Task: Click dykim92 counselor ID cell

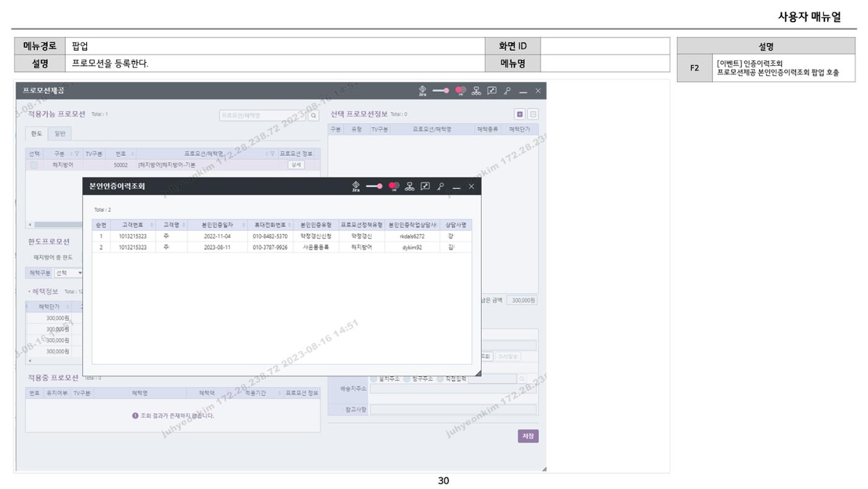Action: pos(411,247)
